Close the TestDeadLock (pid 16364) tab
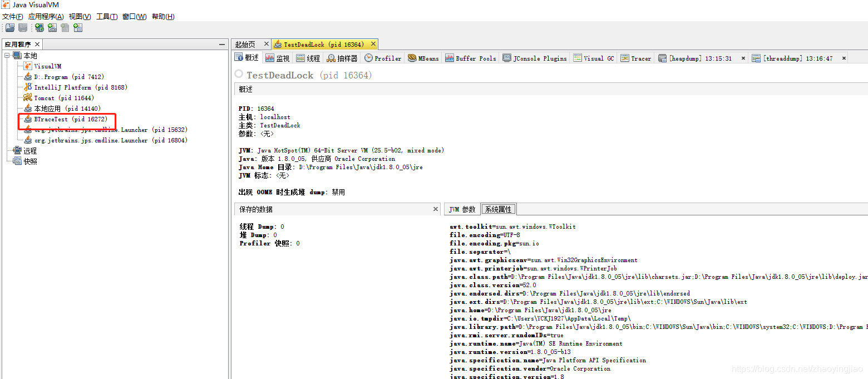Image resolution: width=868 pixels, height=379 pixels. pyautogui.click(x=373, y=43)
